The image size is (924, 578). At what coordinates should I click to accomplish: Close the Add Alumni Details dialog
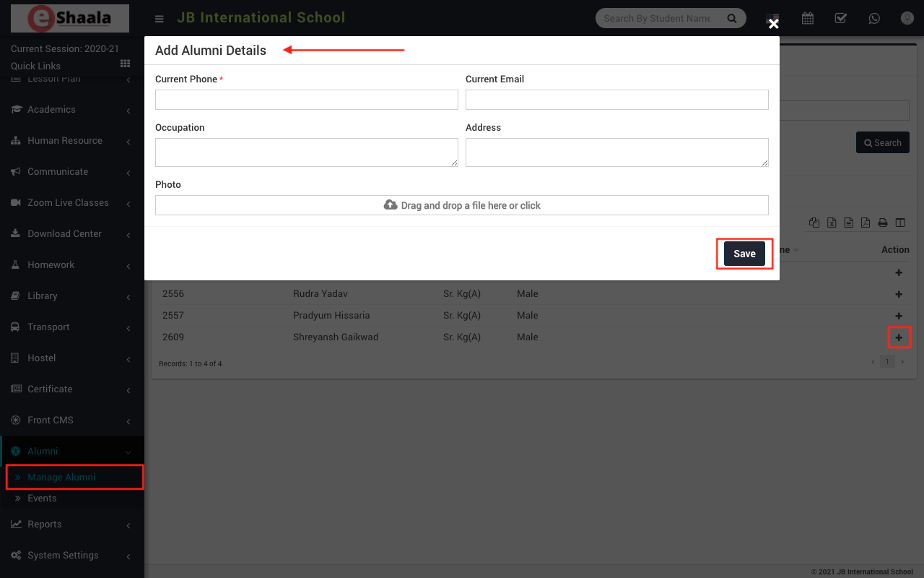(773, 24)
